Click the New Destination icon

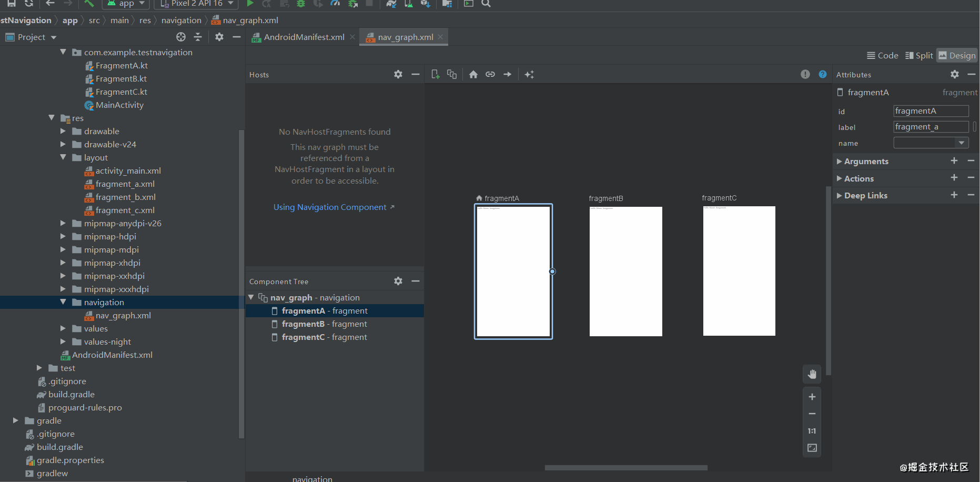pyautogui.click(x=435, y=74)
